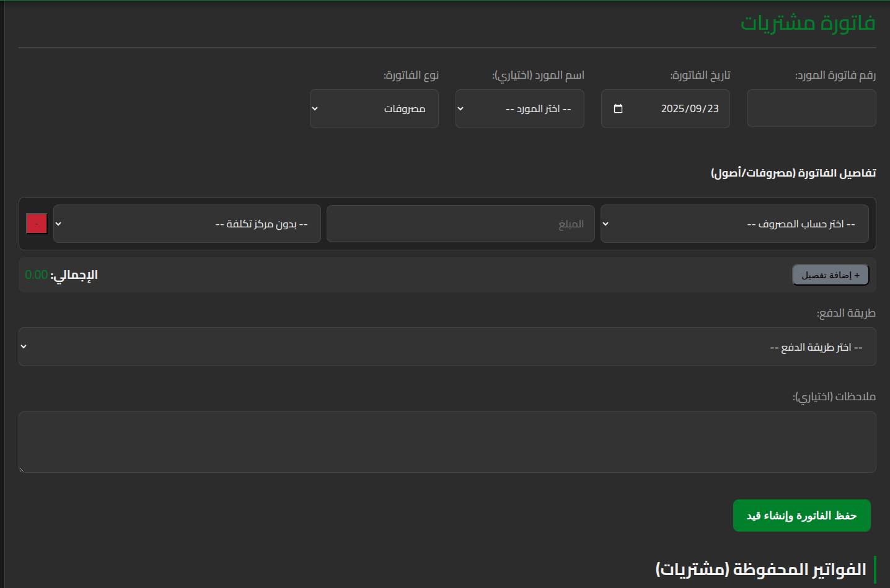This screenshot has width=890, height=588.
Task: Click the red remove-row button
Action: pos(37,224)
